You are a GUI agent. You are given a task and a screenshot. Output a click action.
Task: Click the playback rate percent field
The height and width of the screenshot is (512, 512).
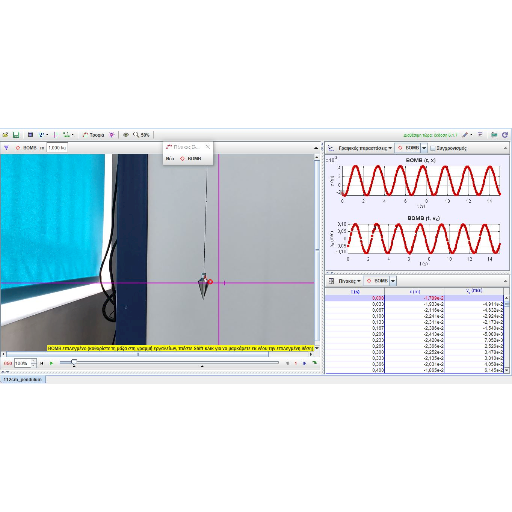click(23, 363)
